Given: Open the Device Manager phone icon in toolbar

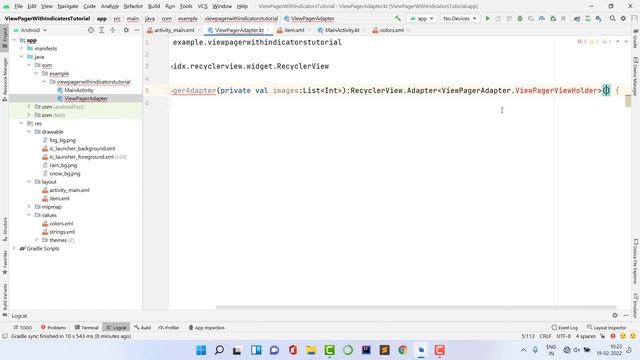Looking at the screenshot, I should tap(588, 18).
